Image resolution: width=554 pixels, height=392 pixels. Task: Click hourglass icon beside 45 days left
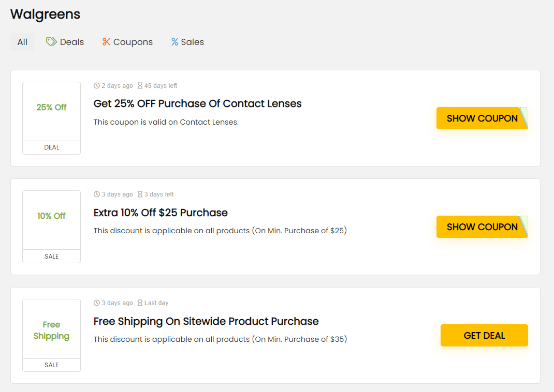coord(140,86)
